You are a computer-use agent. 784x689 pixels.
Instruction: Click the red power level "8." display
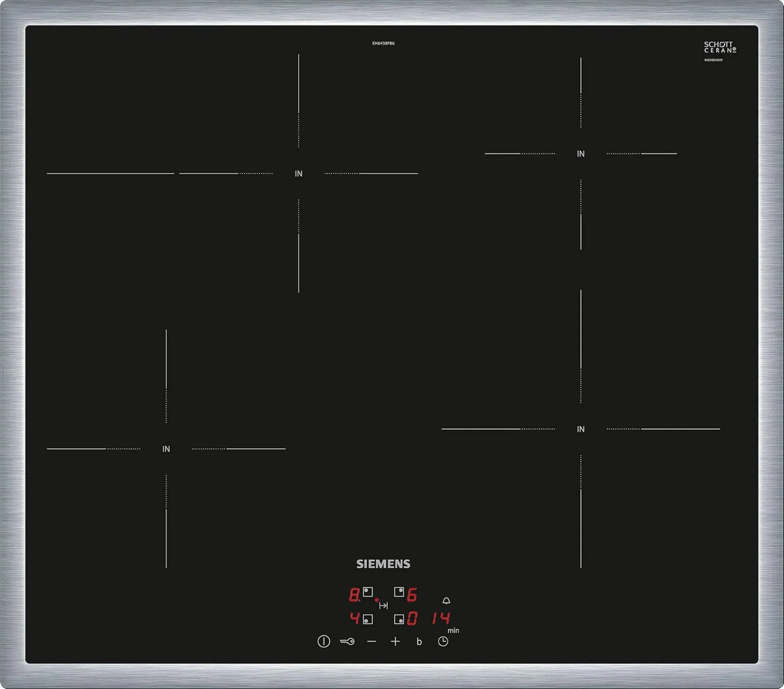(355, 595)
